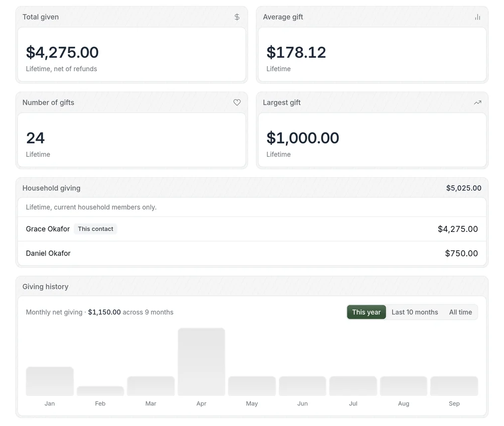Click the $178.12 average gift value

(x=296, y=52)
